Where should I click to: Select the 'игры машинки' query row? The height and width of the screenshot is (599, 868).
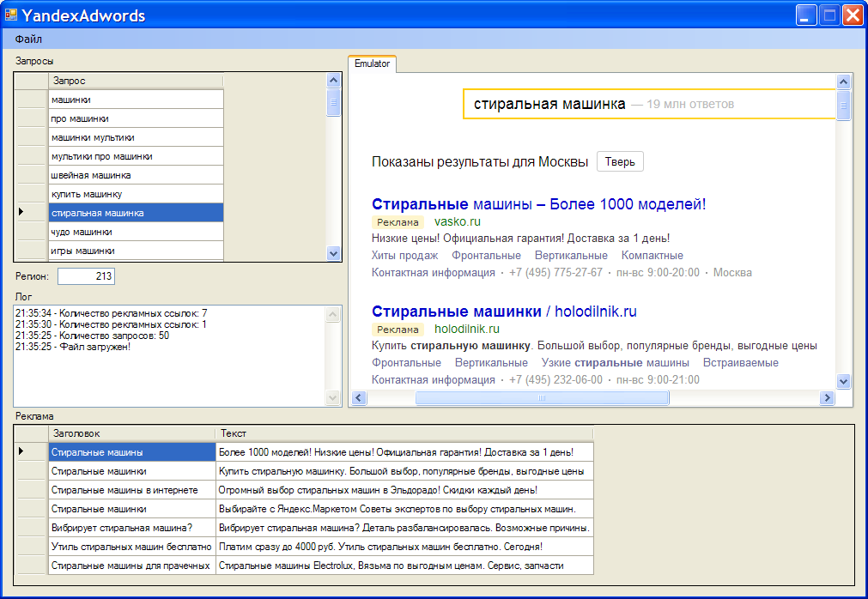136,250
